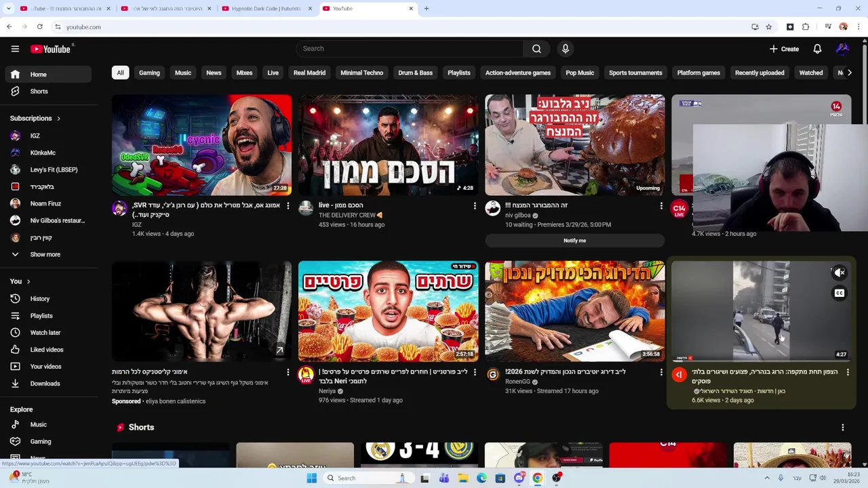Select the News filter chip

214,73
